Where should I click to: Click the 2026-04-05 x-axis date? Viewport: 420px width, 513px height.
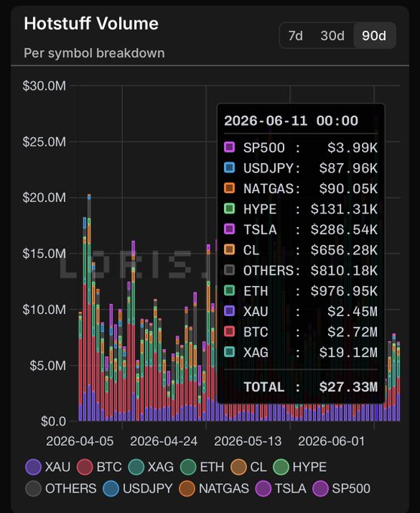(x=80, y=441)
